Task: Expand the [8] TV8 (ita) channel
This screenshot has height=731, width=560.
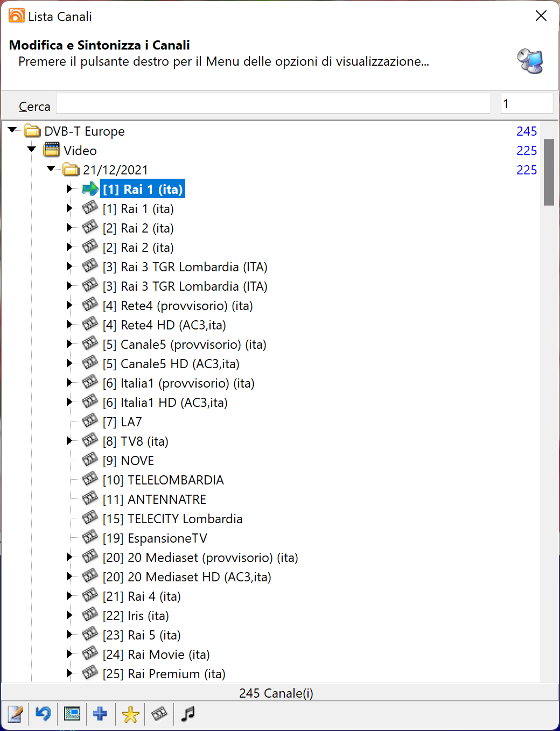Action: pos(69,441)
